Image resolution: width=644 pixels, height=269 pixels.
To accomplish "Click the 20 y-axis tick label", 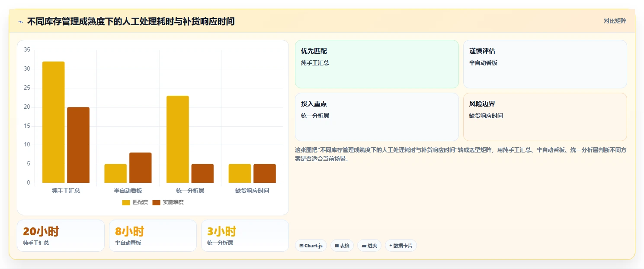I will click(x=27, y=107).
